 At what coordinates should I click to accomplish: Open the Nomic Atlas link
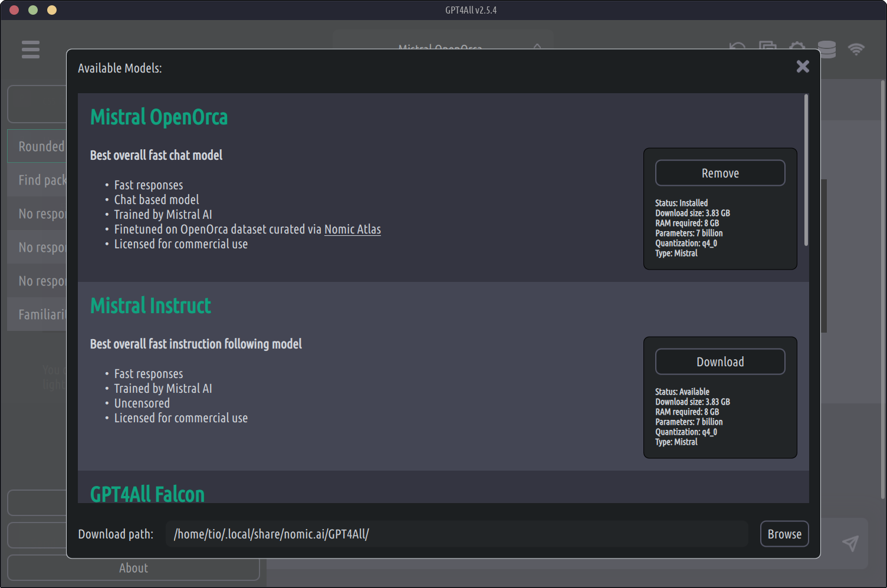(x=352, y=229)
